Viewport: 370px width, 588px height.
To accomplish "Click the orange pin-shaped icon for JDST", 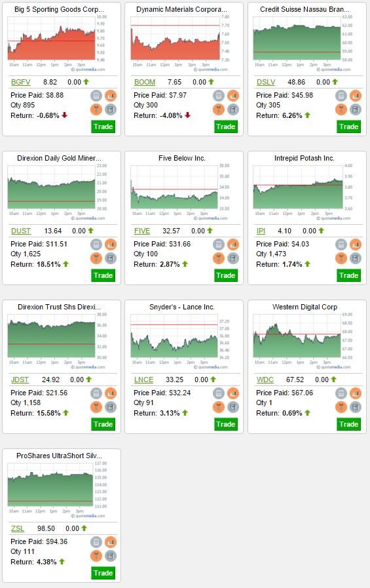I will point(96,407).
